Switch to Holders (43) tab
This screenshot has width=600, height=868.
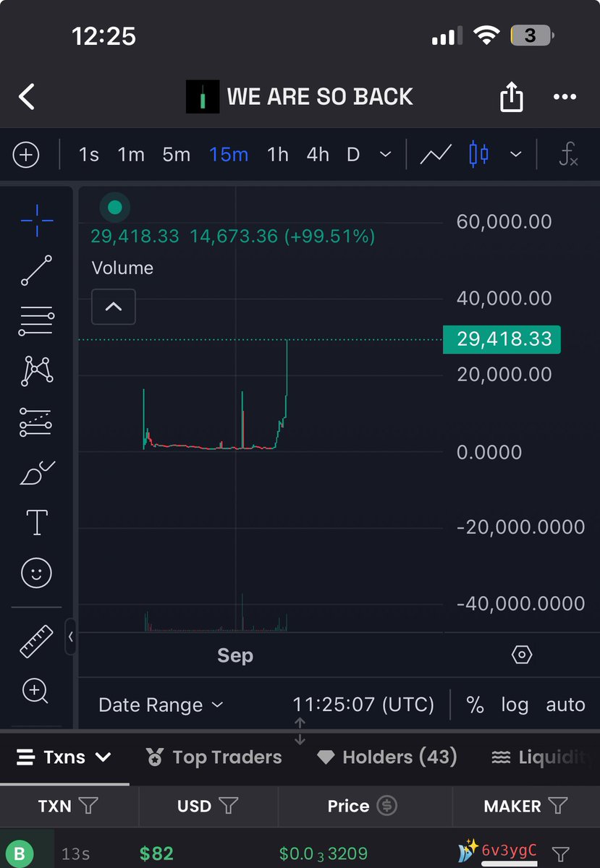point(387,757)
